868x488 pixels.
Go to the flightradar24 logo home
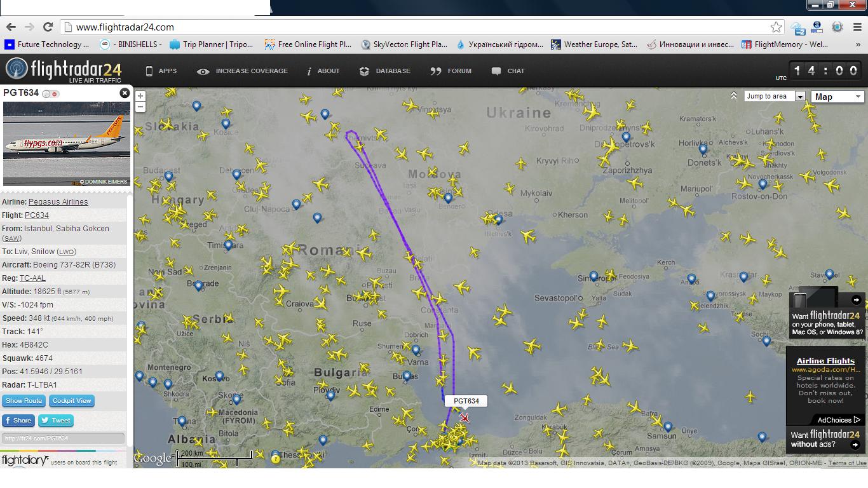[64, 71]
